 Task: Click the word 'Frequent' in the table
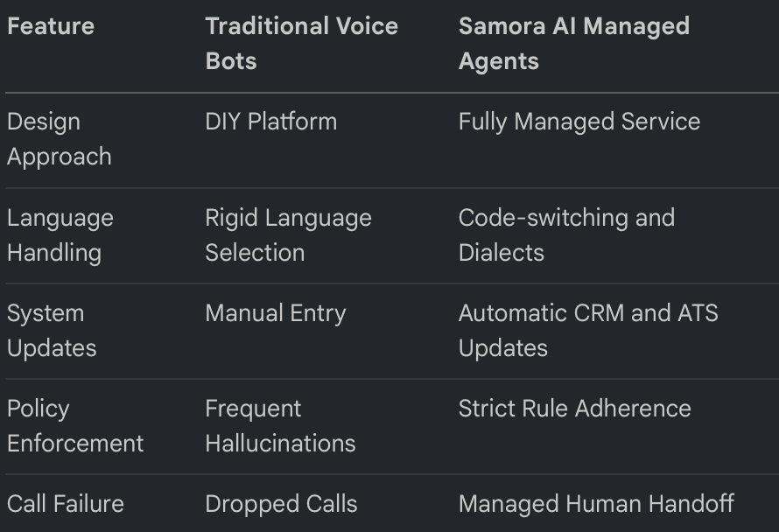(253, 409)
